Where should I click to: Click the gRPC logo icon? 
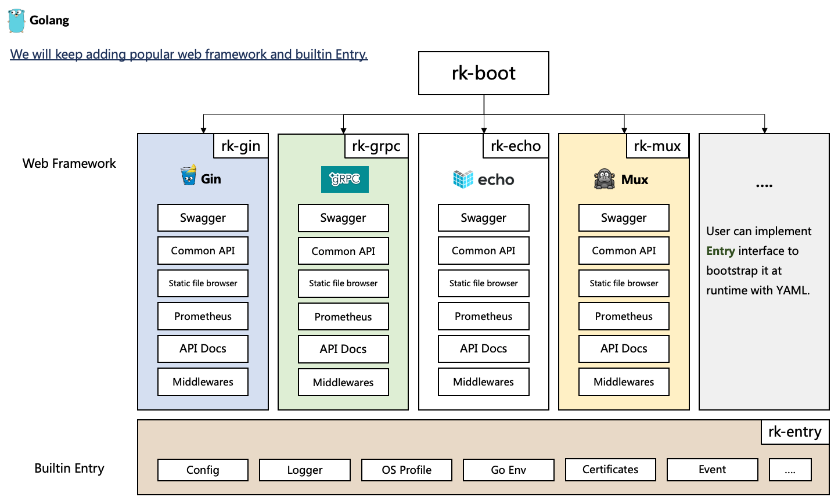click(x=345, y=179)
